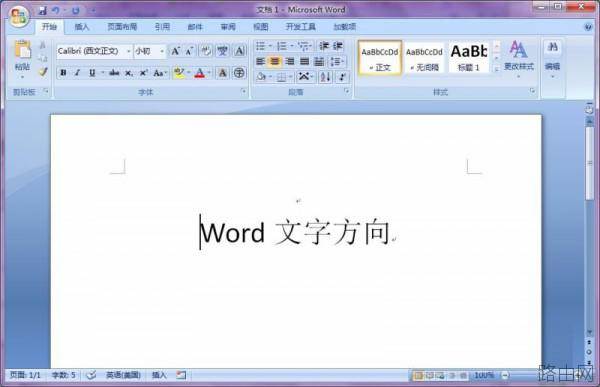Switch to the 引用 (References) tab

pyautogui.click(x=162, y=27)
